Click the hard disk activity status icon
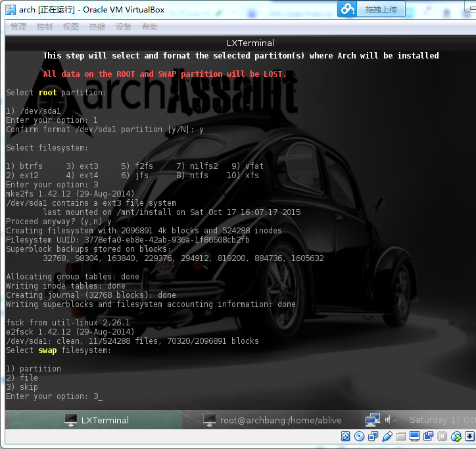 tap(345, 437)
